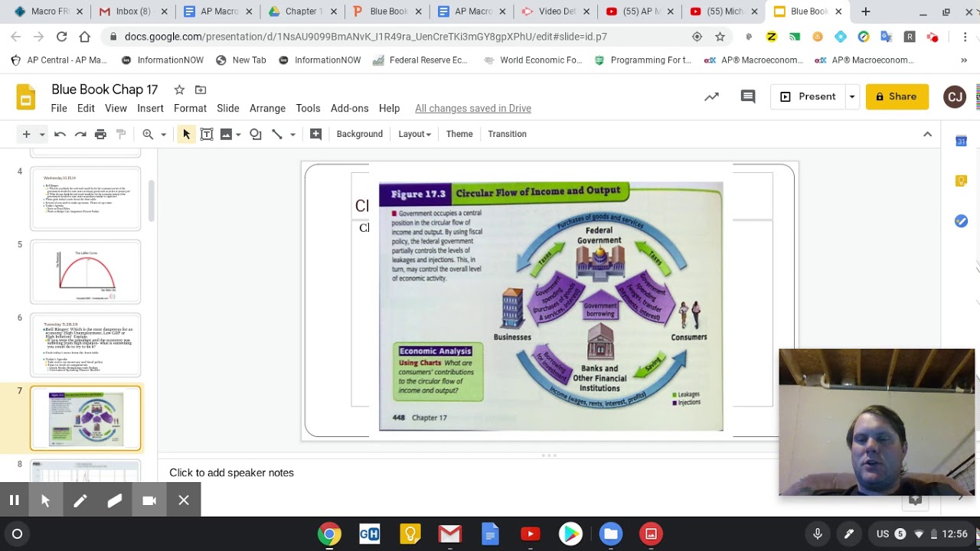Click All changes saved in Drive link
The width and height of the screenshot is (980, 551).
[x=473, y=109]
